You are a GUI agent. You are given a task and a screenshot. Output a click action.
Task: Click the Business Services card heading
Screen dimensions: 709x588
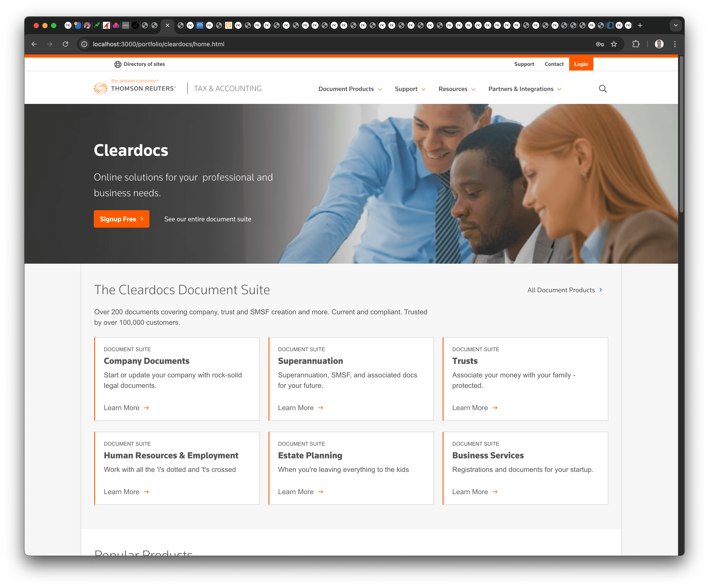[x=488, y=455]
